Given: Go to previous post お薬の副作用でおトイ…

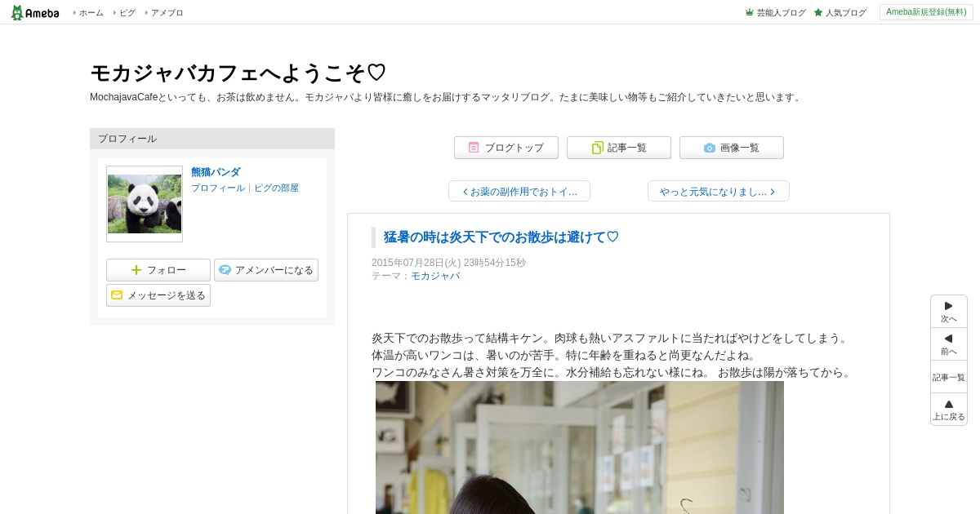Looking at the screenshot, I should tap(519, 191).
